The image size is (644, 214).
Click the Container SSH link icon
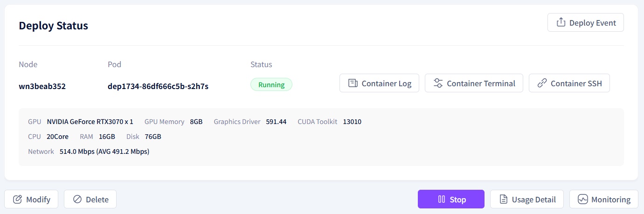542,83
